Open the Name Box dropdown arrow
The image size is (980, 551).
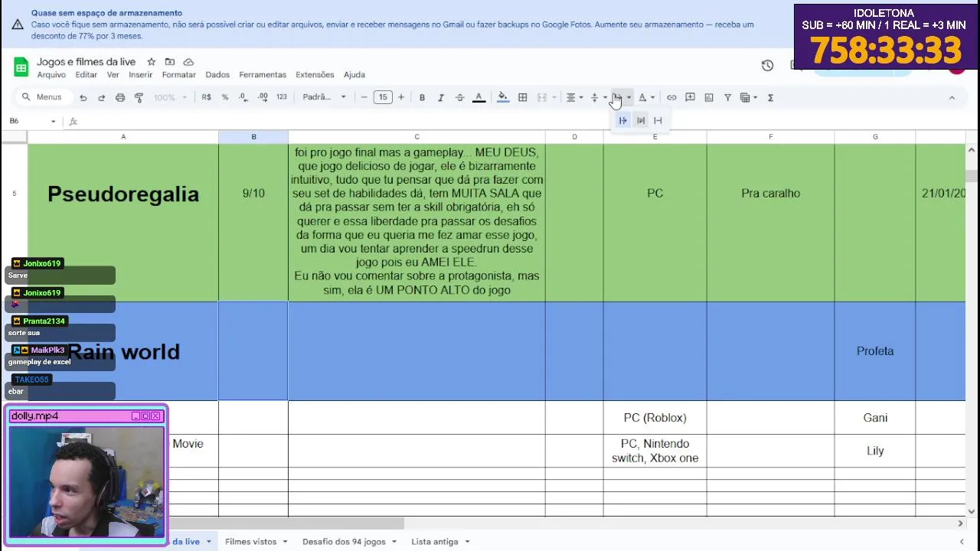click(53, 121)
